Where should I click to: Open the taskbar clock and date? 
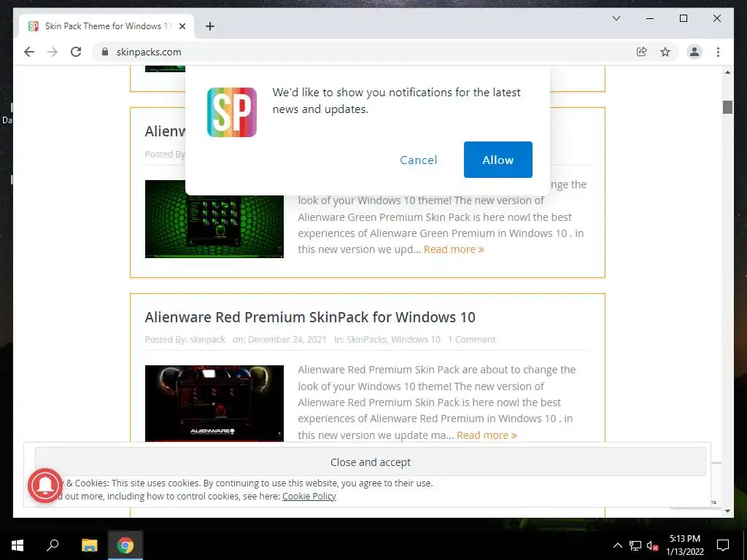click(x=685, y=545)
